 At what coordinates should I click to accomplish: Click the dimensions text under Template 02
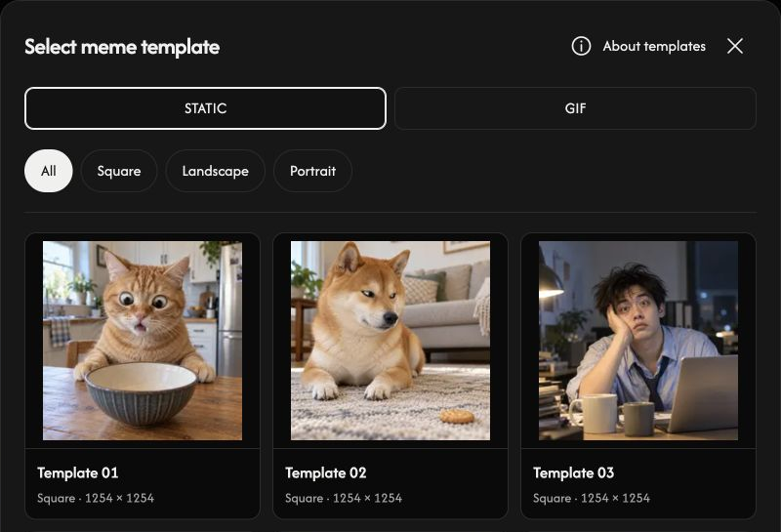(x=344, y=498)
